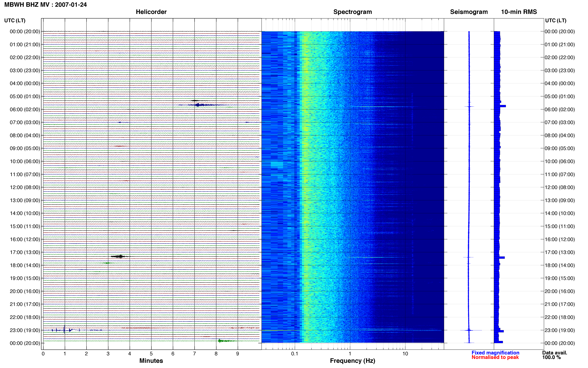Click the 0.1 frequency tick label
This screenshot has width=588, height=368.
(295, 354)
